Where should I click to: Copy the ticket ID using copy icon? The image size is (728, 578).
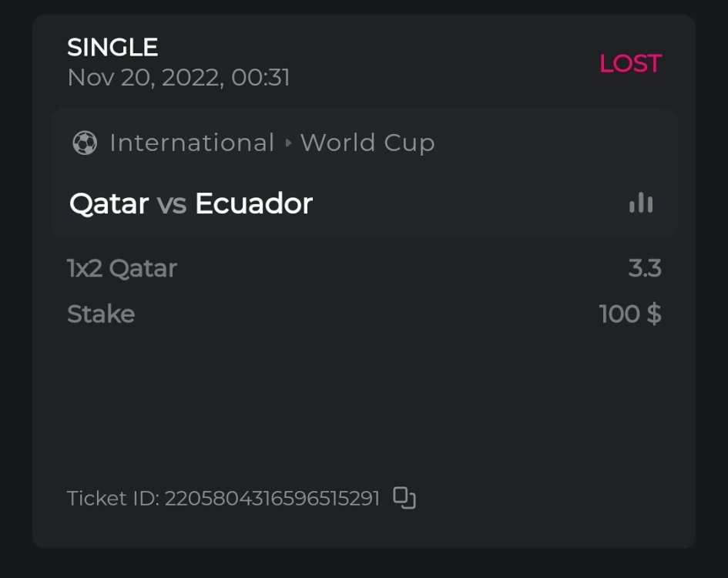[x=404, y=498]
